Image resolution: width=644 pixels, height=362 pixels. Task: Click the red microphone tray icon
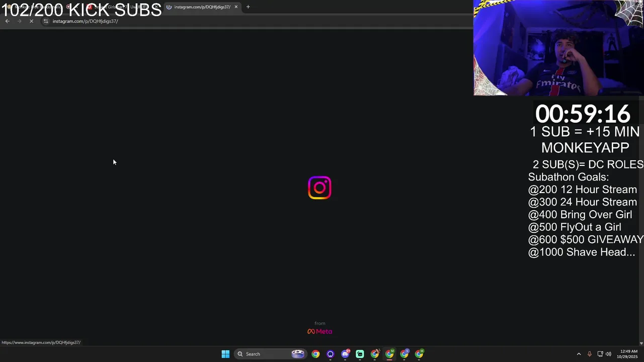click(x=589, y=354)
